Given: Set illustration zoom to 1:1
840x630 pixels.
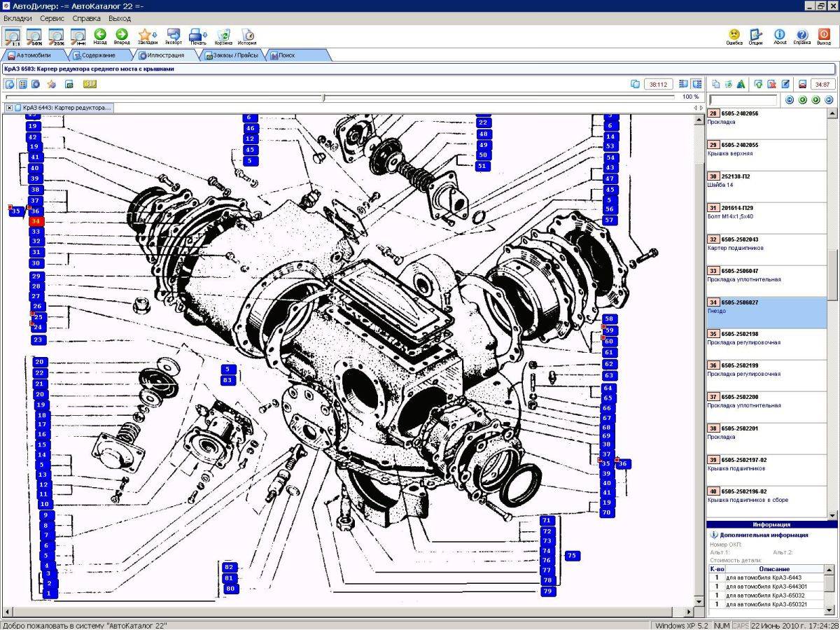Looking at the screenshot, I should [x=12, y=36].
